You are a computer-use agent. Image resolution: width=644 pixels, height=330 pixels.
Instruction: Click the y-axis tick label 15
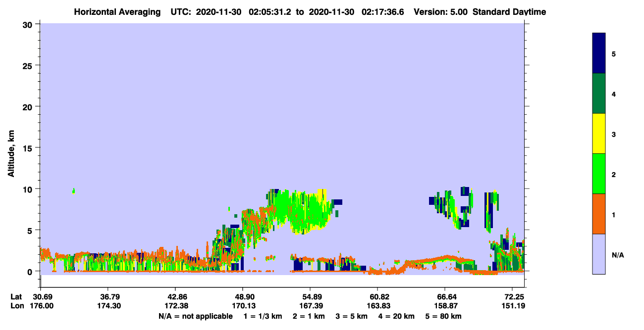(28, 148)
